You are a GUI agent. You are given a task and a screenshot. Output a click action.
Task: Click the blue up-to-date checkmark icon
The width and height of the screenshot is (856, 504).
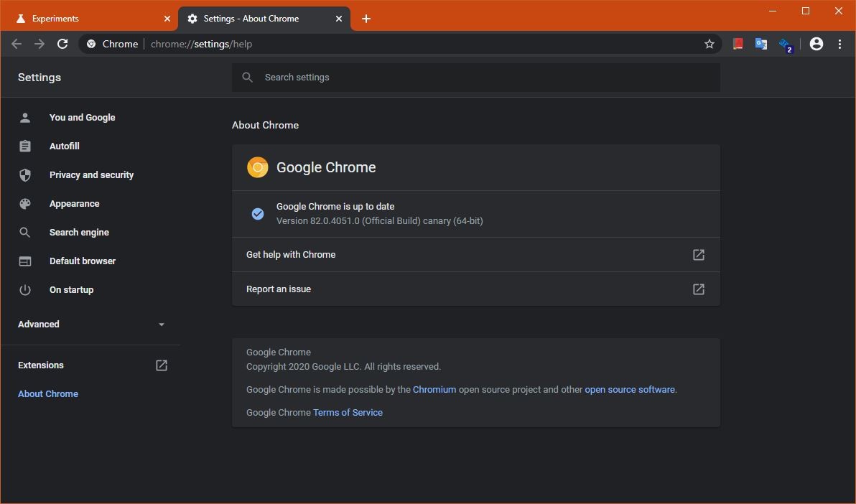point(258,214)
